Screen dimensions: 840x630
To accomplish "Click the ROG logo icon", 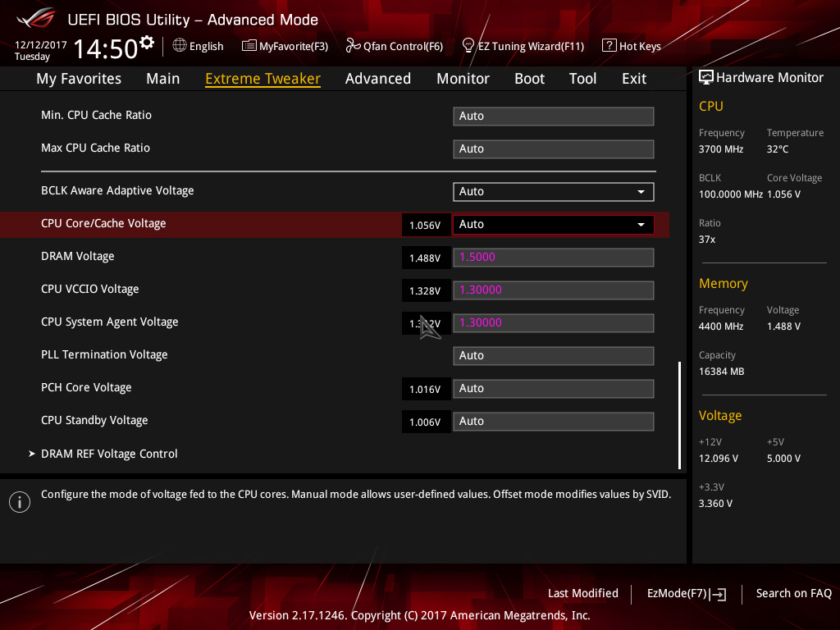I will pyautogui.click(x=36, y=18).
